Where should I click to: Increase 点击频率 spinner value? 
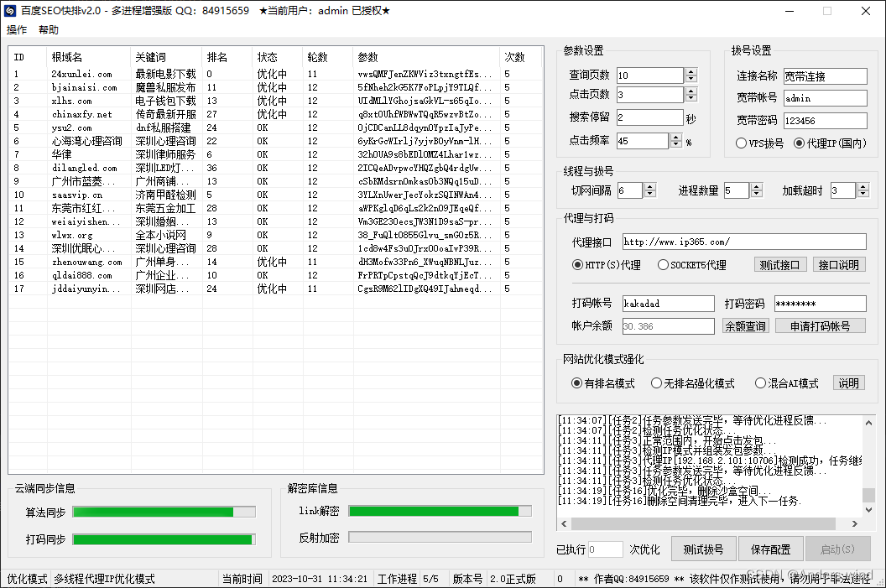pyautogui.click(x=675, y=138)
